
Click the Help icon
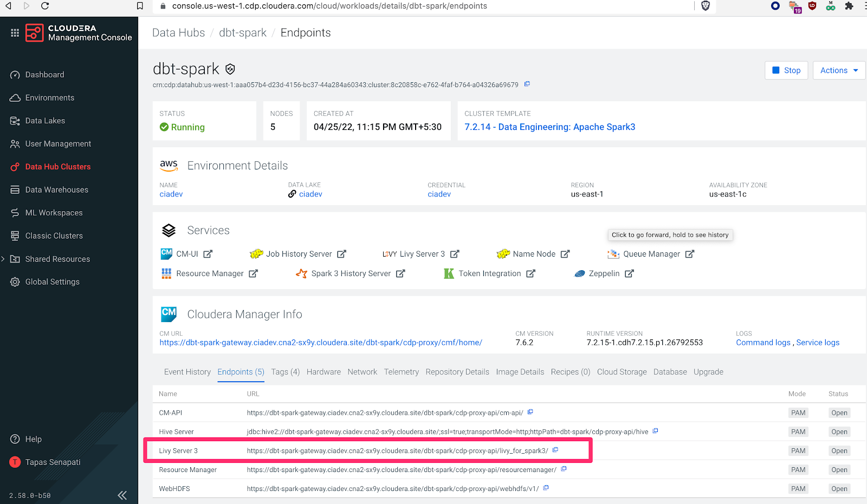[x=15, y=438]
